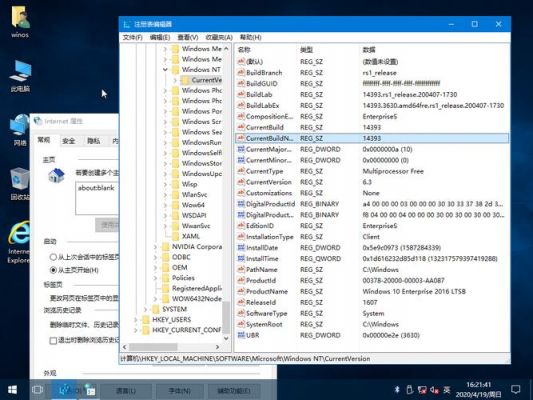Screen dimensions: 533x400
Task: Expand the HKEY_CURRENT_CONFIG tree node
Action: [x=136, y=330]
